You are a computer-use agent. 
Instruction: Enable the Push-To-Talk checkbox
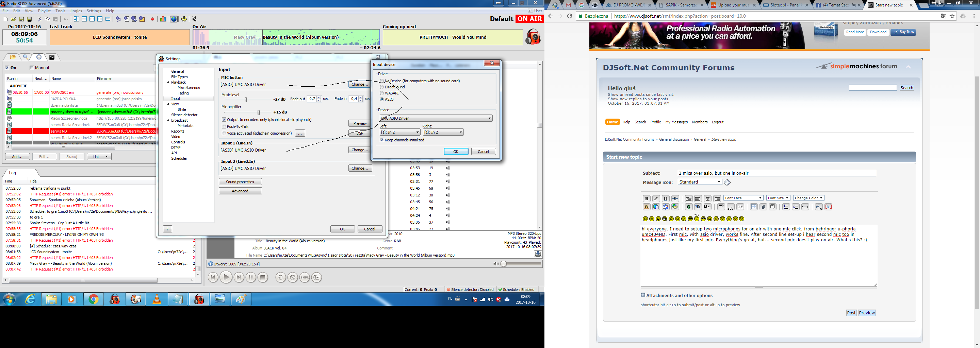(224, 126)
